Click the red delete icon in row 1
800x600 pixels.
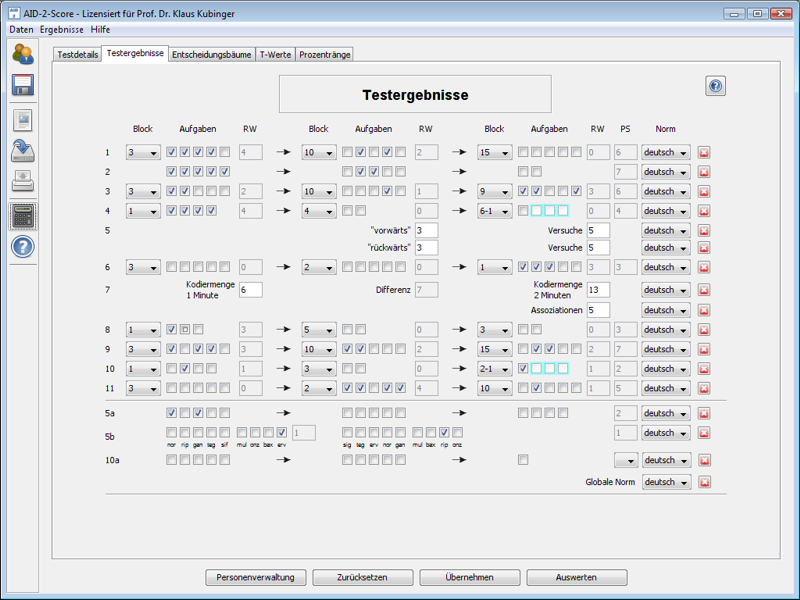704,153
